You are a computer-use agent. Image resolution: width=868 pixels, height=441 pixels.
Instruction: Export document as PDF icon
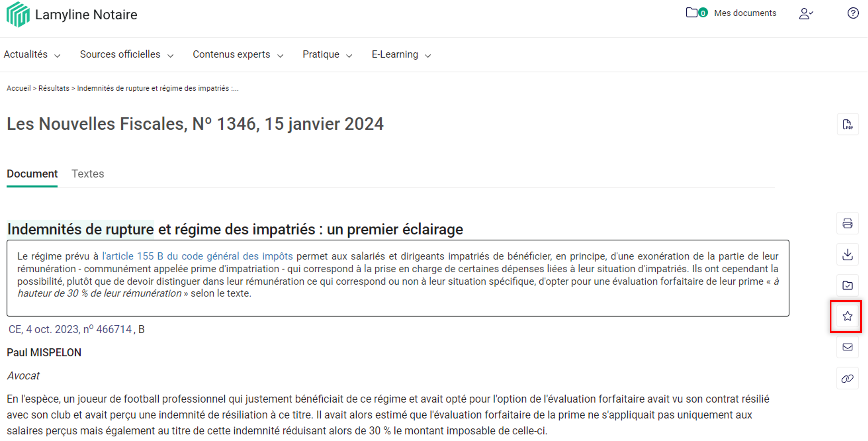[x=848, y=124]
